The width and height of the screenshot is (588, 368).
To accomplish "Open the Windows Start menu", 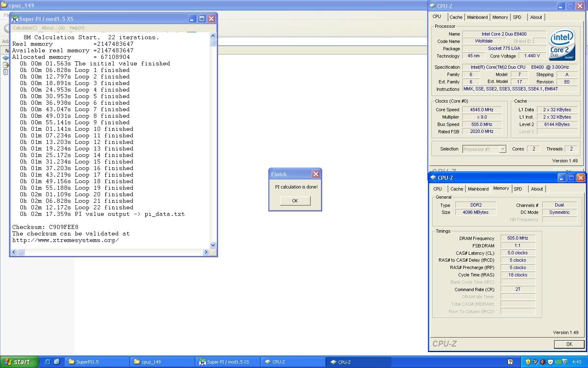I will coord(19,362).
